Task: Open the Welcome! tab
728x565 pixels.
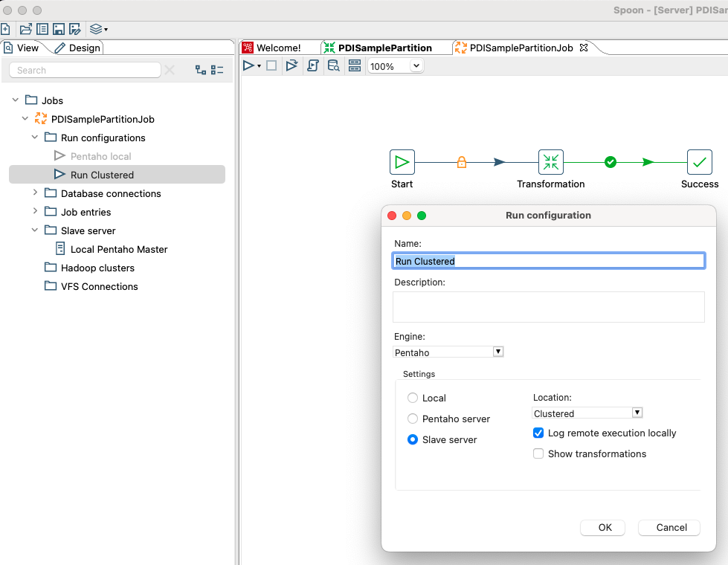Action: (x=279, y=47)
